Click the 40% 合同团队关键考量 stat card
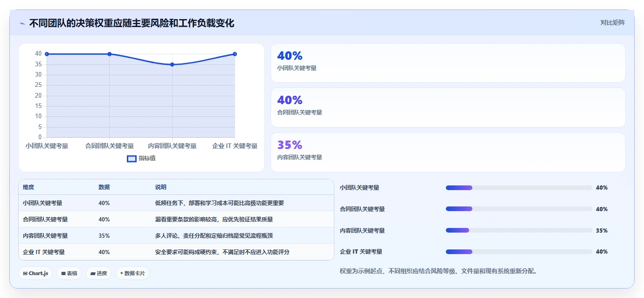644x298 pixels. pos(448,107)
